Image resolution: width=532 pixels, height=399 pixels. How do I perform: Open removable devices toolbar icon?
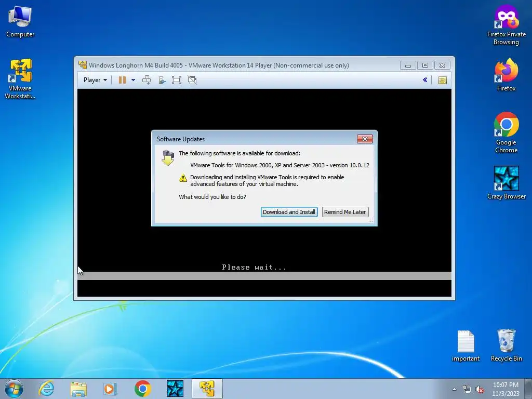tap(162, 80)
